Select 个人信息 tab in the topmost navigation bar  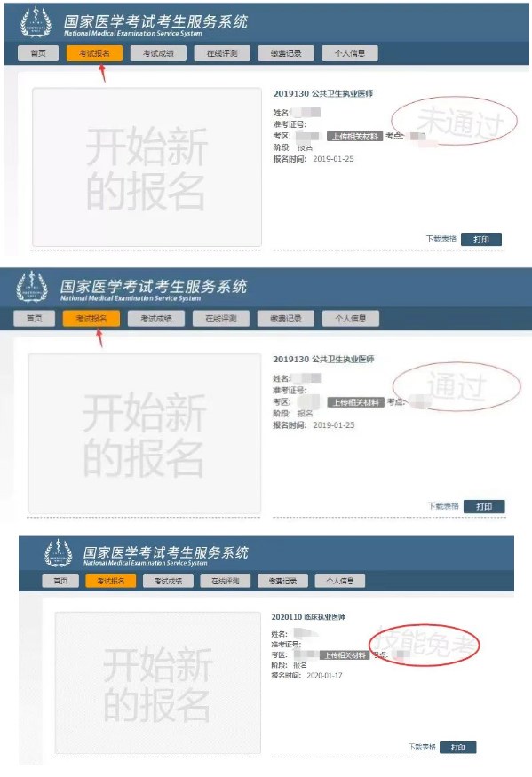(x=350, y=53)
